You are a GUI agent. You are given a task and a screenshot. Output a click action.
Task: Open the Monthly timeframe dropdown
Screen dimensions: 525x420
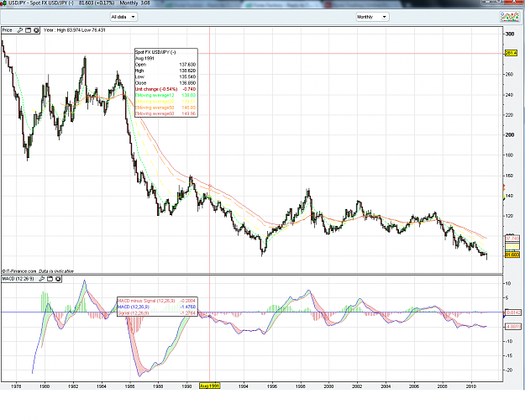click(x=372, y=17)
